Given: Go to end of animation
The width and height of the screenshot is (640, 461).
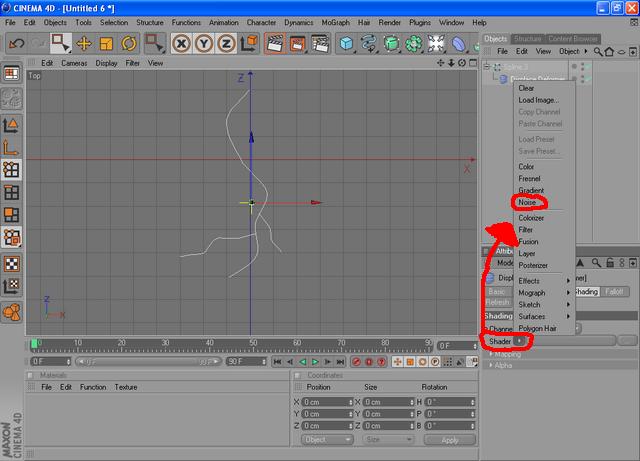Looking at the screenshot, I should (340, 362).
